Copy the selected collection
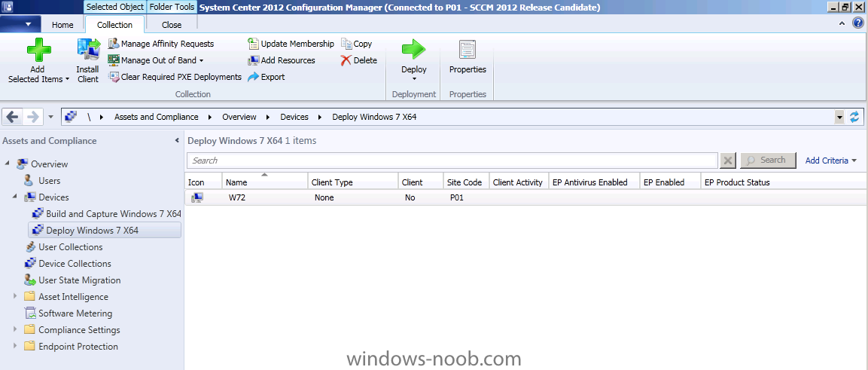The width and height of the screenshot is (868, 370). (x=356, y=44)
